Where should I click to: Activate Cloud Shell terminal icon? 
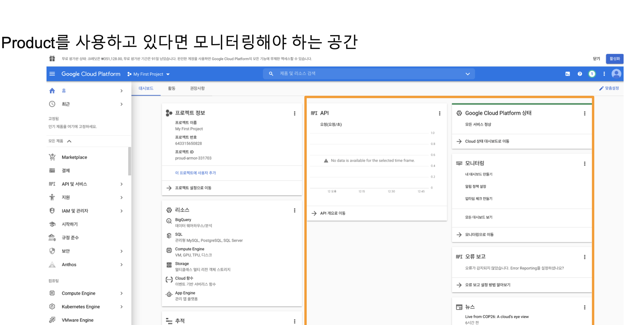pyautogui.click(x=568, y=74)
